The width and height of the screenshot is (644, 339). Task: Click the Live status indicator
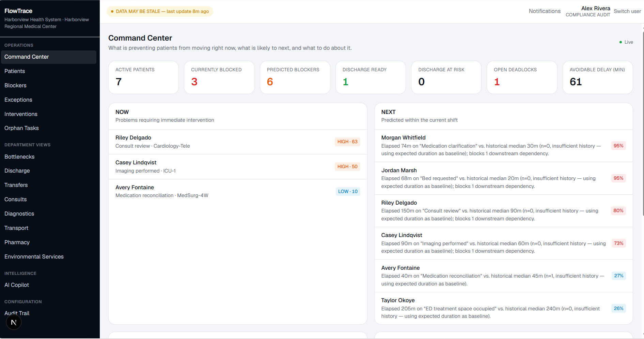(626, 42)
